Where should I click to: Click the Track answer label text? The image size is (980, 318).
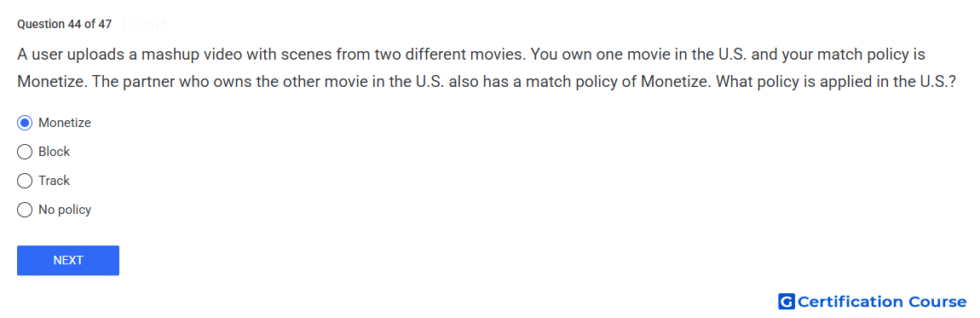pos(55,181)
